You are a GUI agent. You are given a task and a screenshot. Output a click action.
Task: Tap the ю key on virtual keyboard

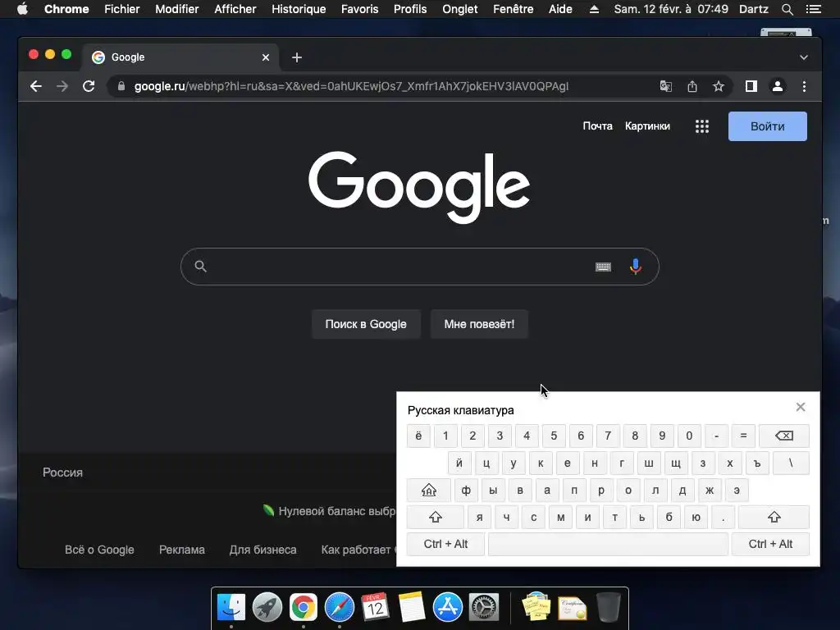696,517
